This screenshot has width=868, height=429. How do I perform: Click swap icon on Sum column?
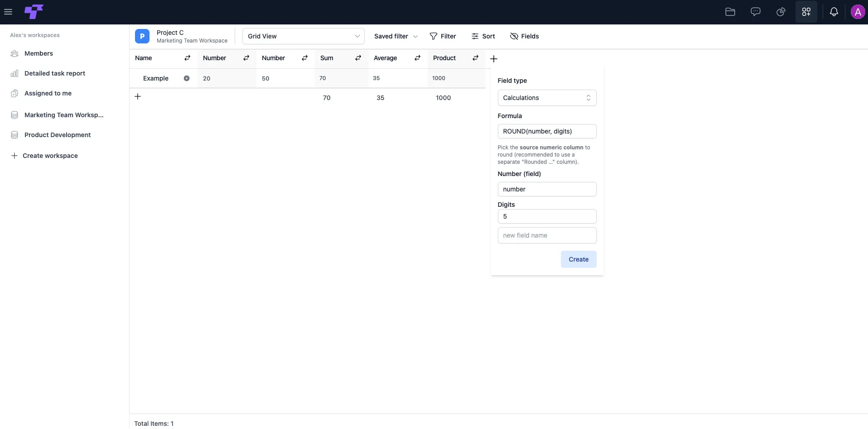pos(358,58)
